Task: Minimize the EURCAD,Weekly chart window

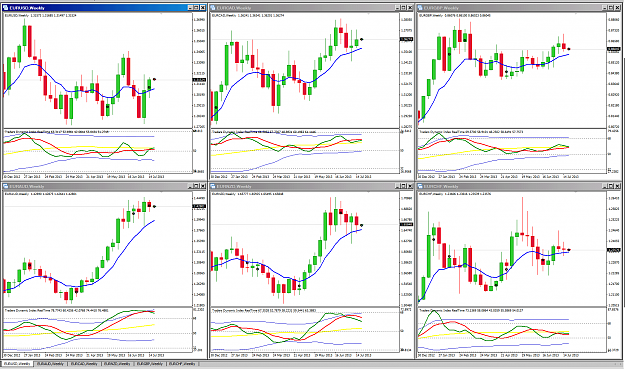Action: [x=397, y=8]
